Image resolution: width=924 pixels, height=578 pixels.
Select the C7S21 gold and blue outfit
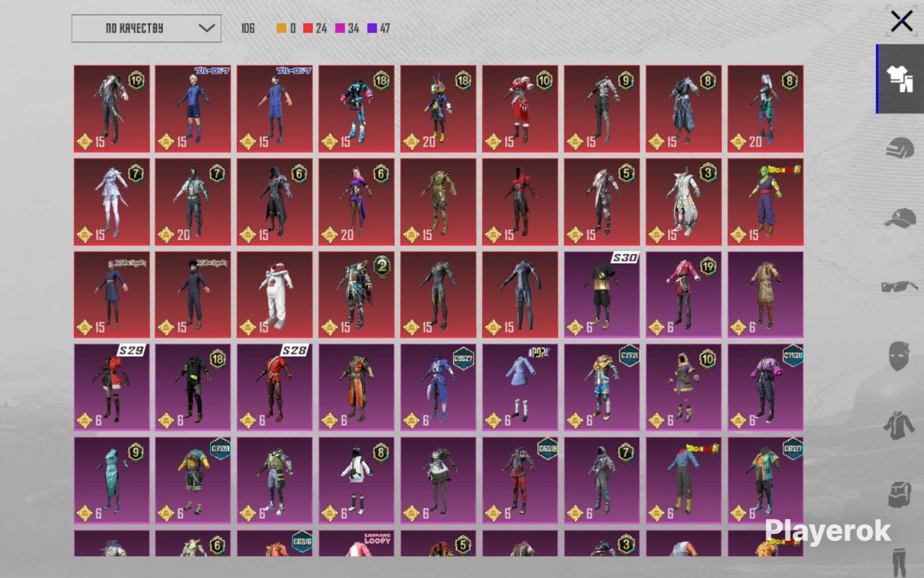602,387
